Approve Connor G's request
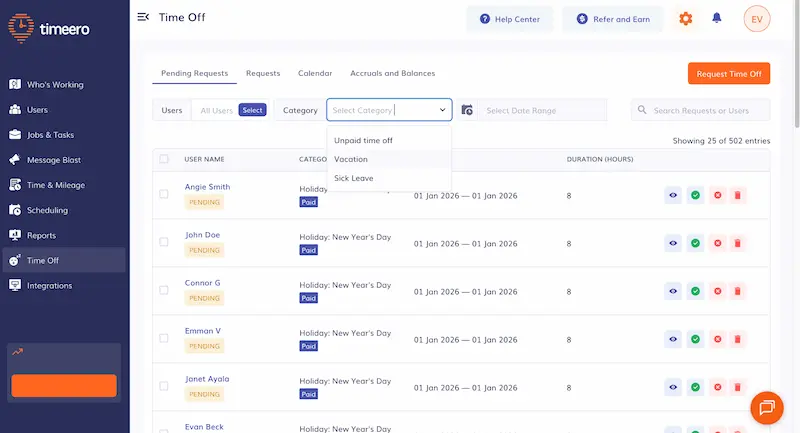 695,291
